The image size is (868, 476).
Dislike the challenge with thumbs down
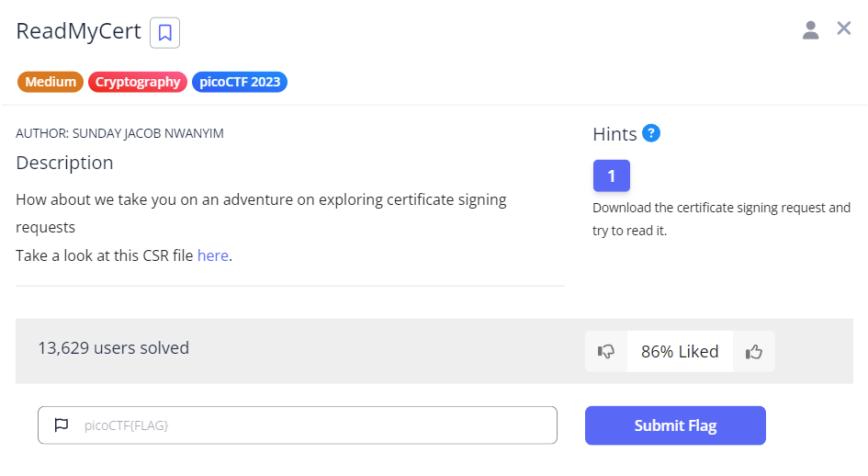pos(606,351)
